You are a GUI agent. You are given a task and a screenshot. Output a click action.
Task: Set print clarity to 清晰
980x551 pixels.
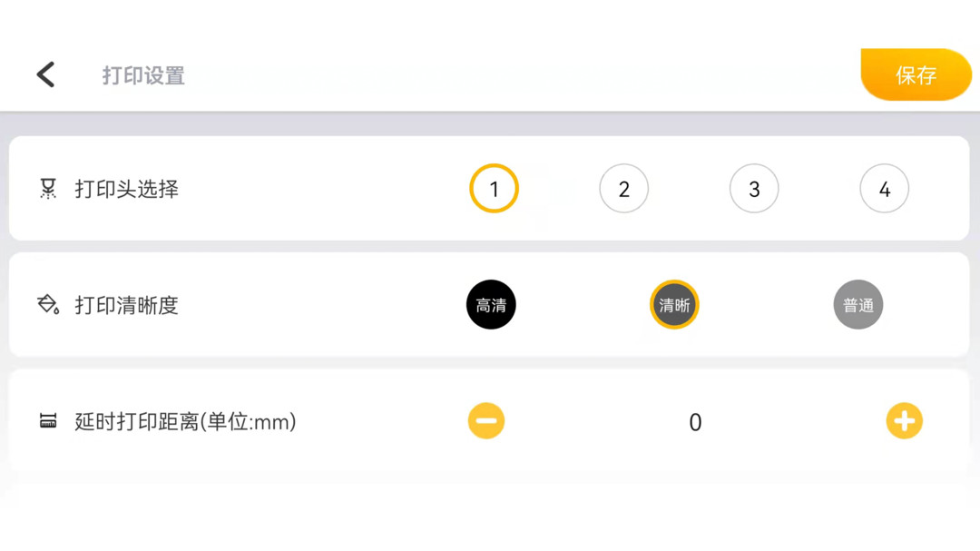pyautogui.click(x=674, y=305)
